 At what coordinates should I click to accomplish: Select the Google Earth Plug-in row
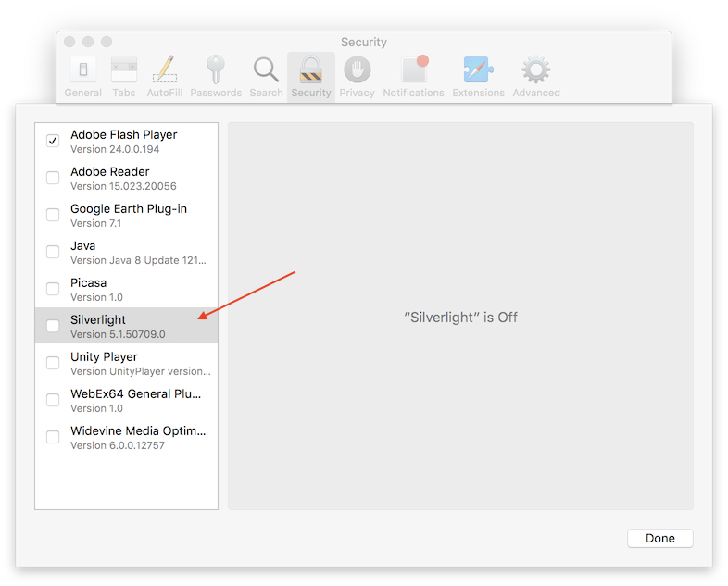[x=126, y=216]
